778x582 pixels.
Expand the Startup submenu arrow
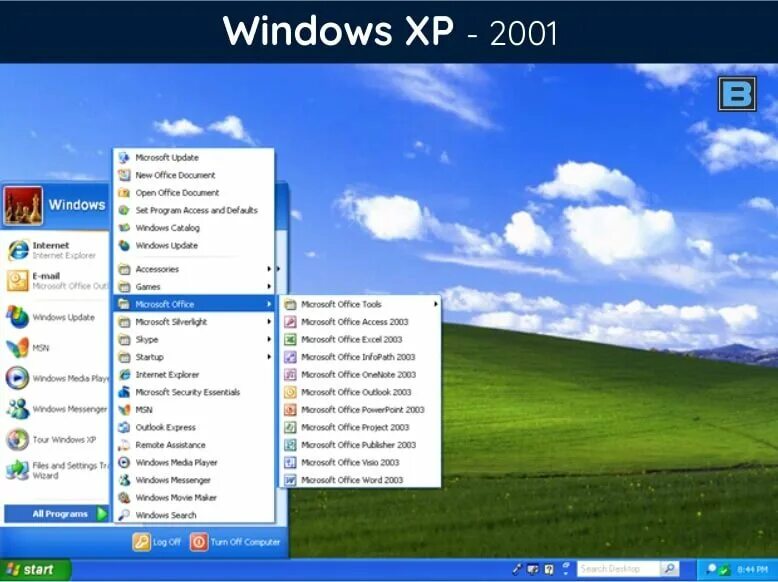point(268,357)
